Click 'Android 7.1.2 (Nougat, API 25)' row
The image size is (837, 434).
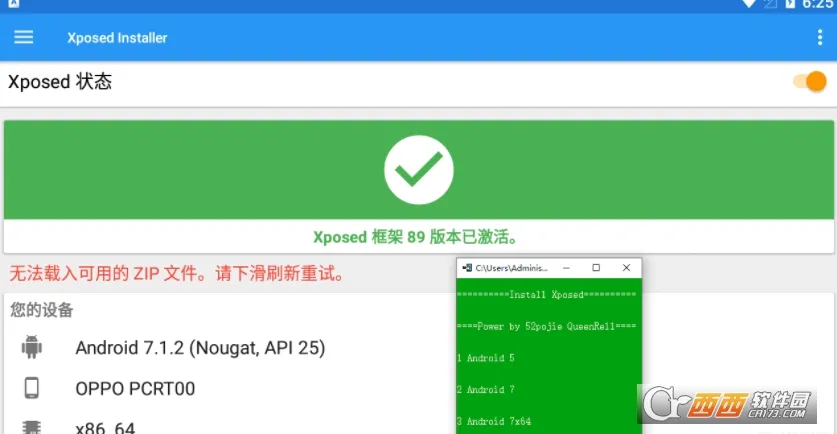click(x=200, y=348)
